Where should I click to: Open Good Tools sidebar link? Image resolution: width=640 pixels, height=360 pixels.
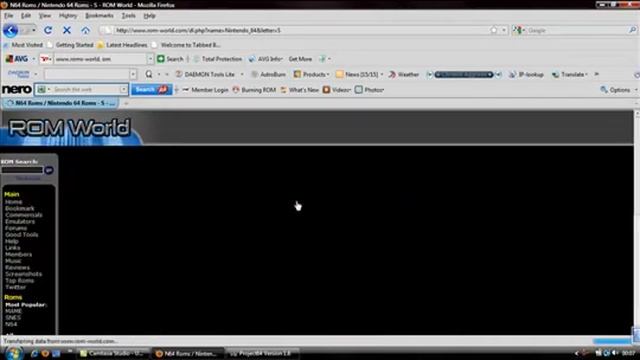[x=22, y=235]
